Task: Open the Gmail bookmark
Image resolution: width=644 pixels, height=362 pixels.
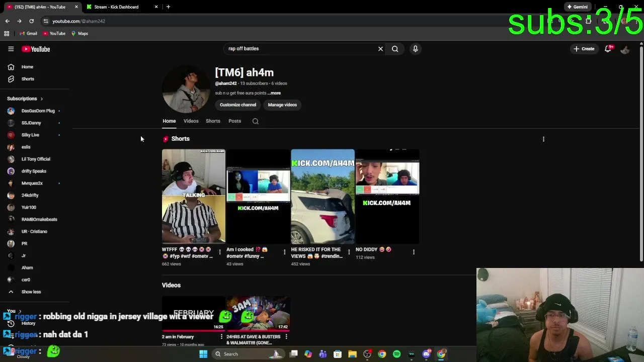Action: [x=28, y=34]
